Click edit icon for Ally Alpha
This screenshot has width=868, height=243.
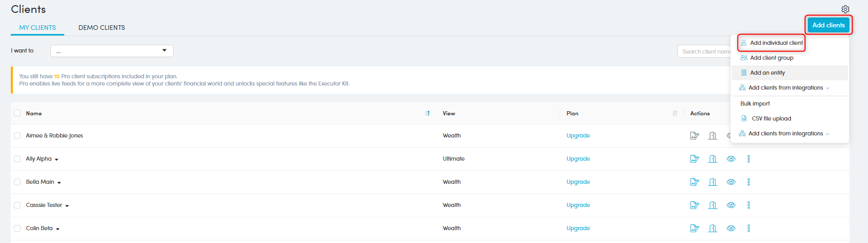point(694,159)
